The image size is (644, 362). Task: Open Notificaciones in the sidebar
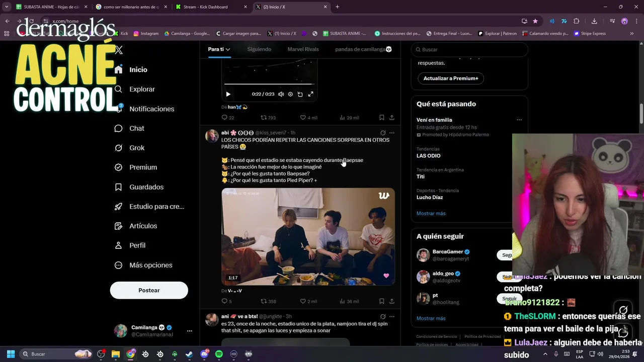point(144,109)
